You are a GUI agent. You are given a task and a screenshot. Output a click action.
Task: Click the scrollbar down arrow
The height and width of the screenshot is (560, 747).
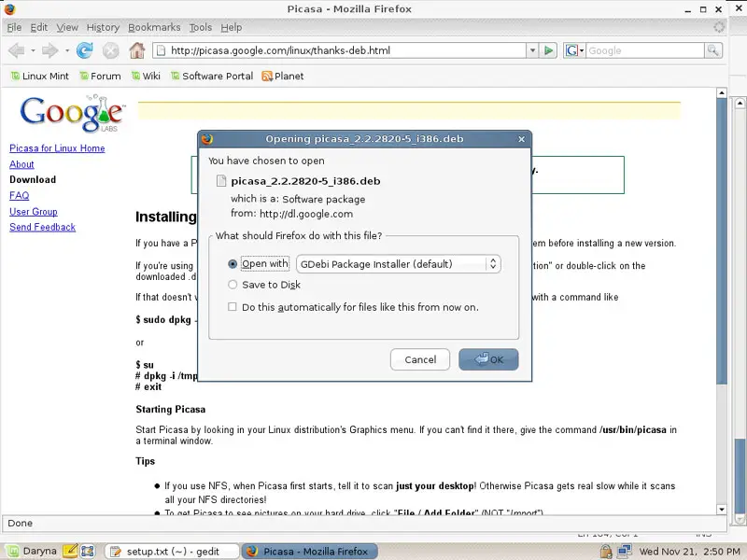pos(722,510)
